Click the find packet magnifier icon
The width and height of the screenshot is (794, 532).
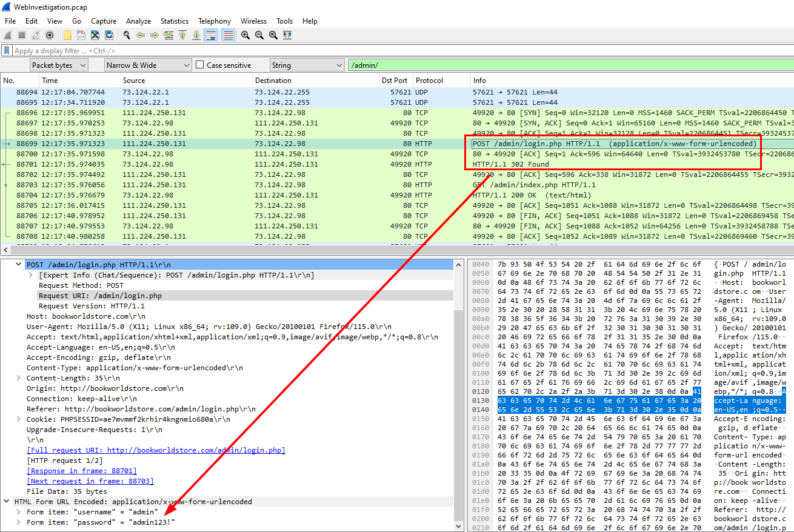coord(126,35)
